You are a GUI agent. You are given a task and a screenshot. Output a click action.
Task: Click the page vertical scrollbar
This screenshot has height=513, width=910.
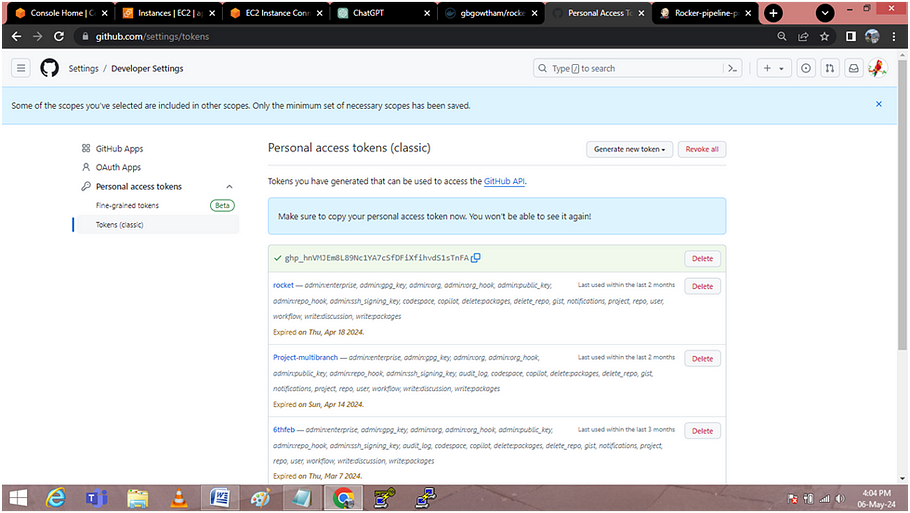[902, 203]
